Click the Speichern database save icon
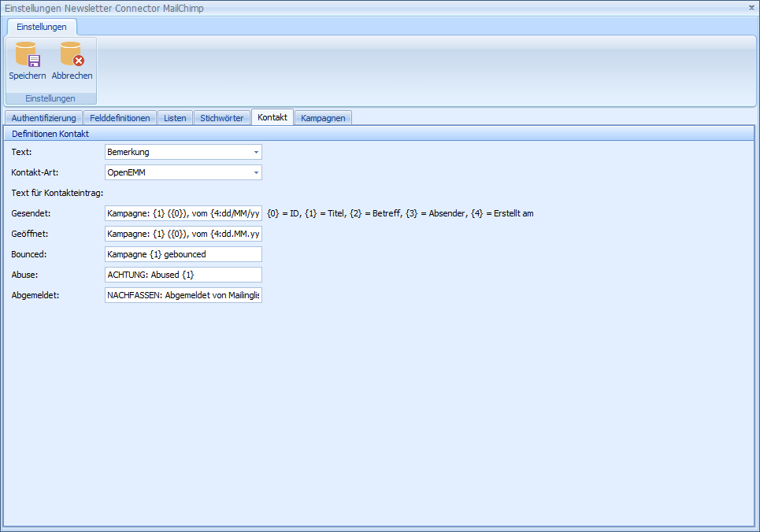The image size is (760, 532). point(27,55)
